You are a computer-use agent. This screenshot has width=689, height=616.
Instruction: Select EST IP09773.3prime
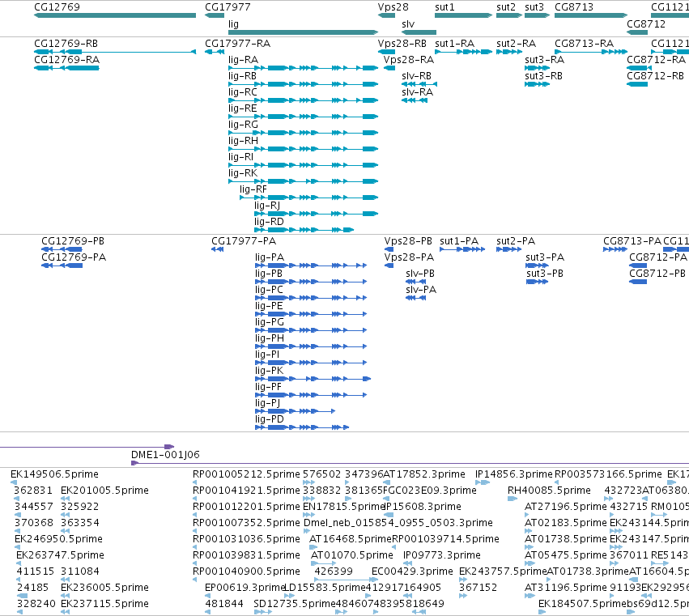441,555
